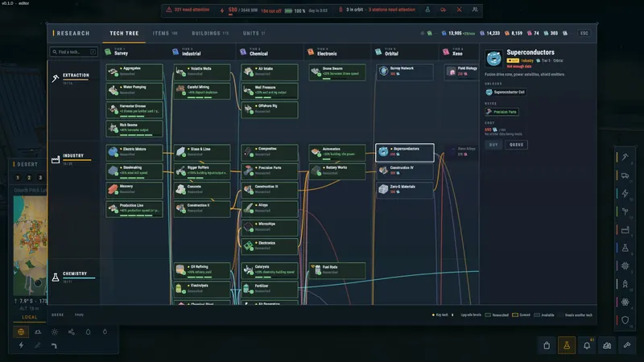Select the Concrete tech node
The height and width of the screenshot is (362, 644).
coord(202,190)
